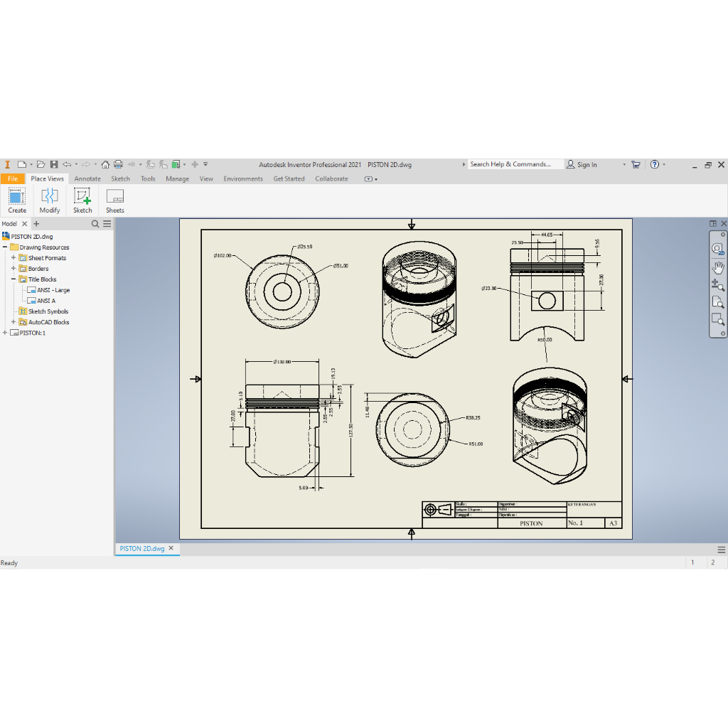This screenshot has width=728, height=728.
Task: Start a new Sketch from the ribbon
Action: click(x=82, y=200)
